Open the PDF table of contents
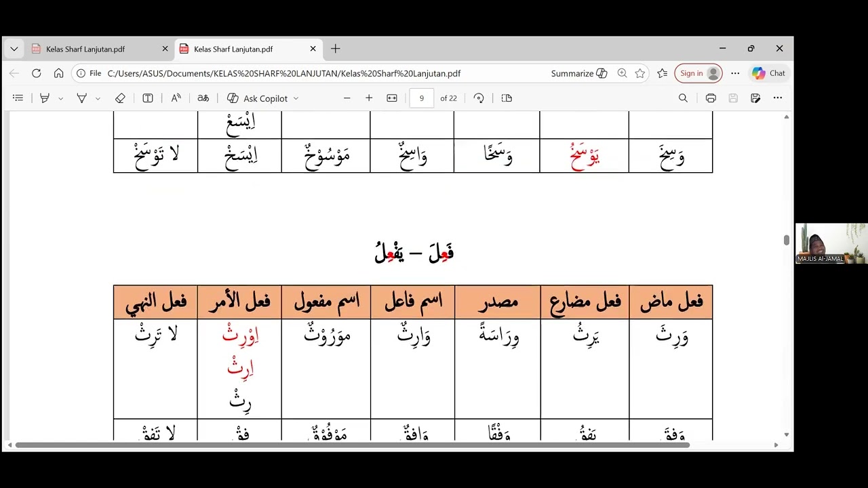868x488 pixels. 18,98
